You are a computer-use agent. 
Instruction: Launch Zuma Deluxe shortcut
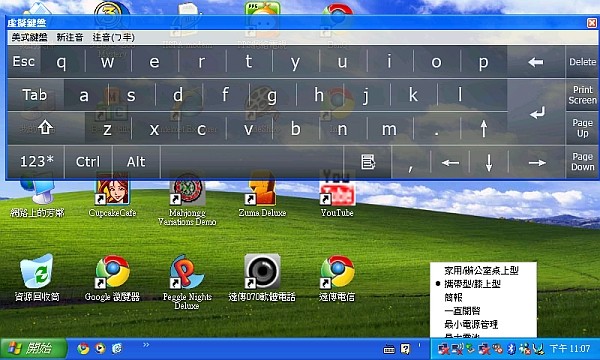(x=262, y=195)
